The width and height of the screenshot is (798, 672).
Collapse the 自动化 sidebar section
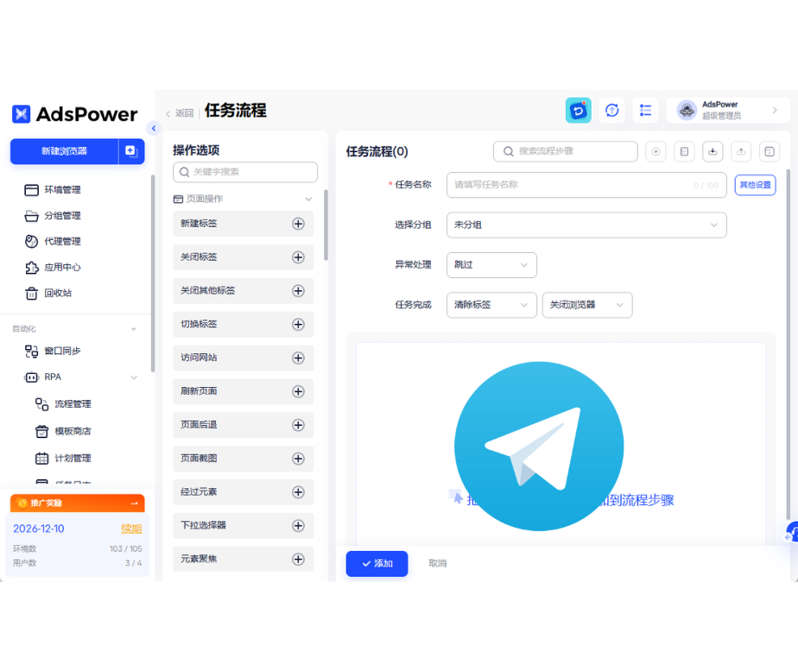point(133,329)
